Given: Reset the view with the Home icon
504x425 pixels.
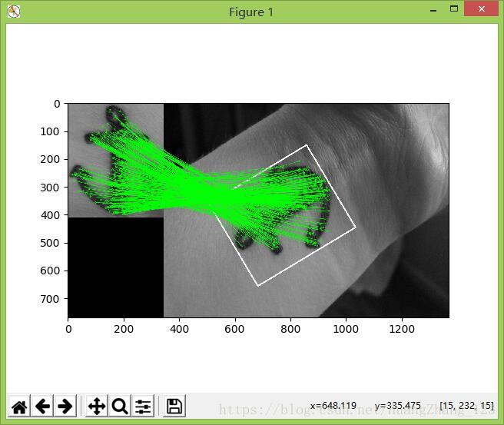Looking at the screenshot, I should [19, 406].
